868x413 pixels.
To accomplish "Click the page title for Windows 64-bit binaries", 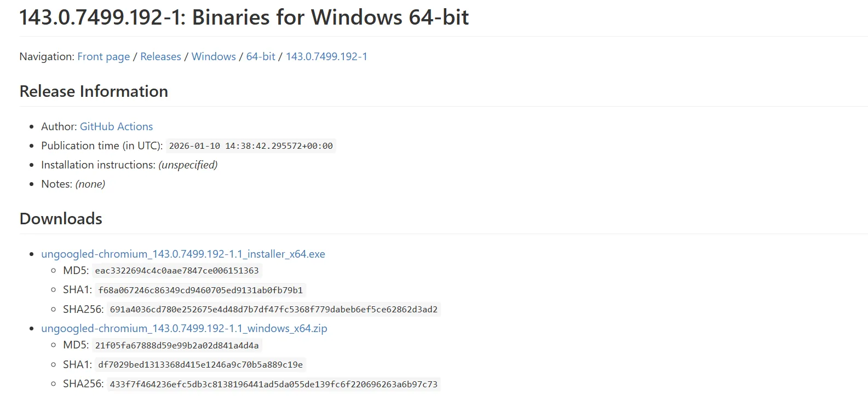I will (x=244, y=17).
